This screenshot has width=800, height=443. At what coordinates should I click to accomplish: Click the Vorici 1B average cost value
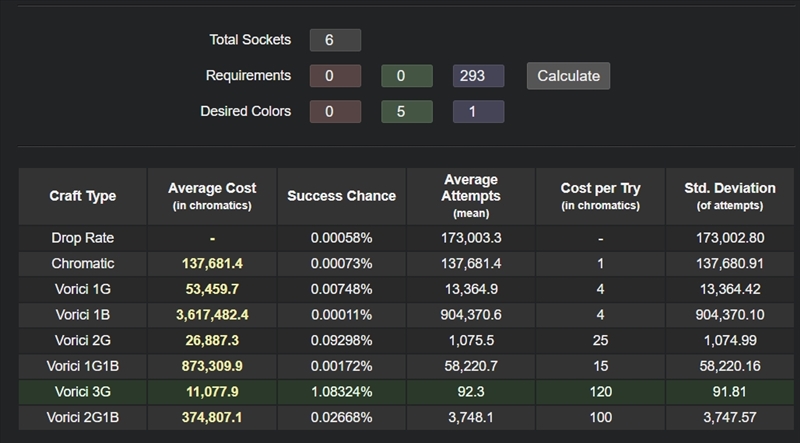pos(212,314)
